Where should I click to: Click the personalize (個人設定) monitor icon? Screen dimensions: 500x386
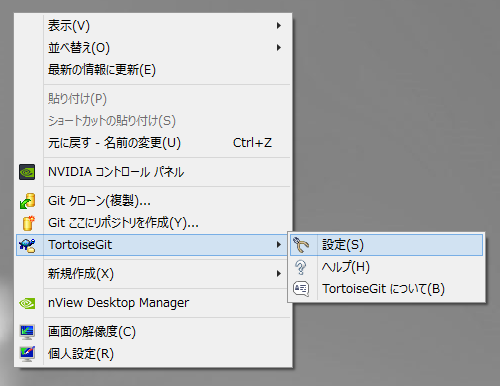(27, 354)
